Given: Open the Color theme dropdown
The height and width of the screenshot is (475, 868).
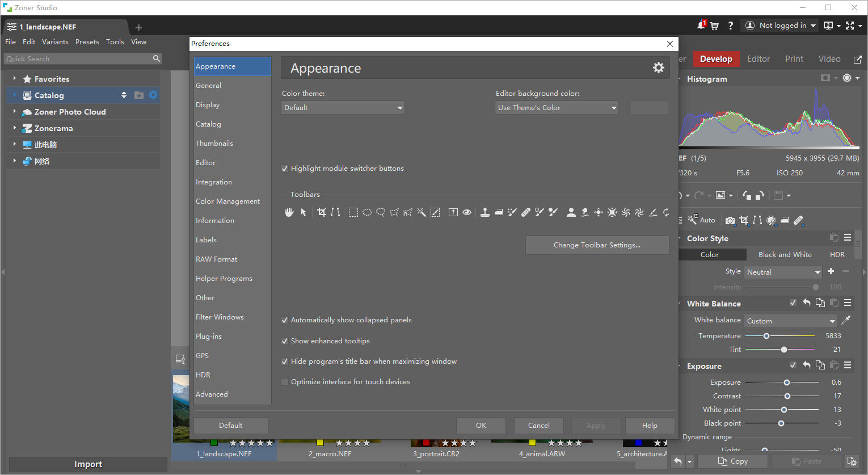Looking at the screenshot, I should coord(343,108).
